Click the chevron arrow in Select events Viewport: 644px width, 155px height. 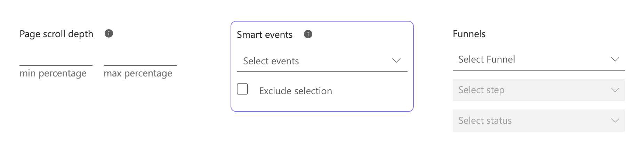coord(396,60)
